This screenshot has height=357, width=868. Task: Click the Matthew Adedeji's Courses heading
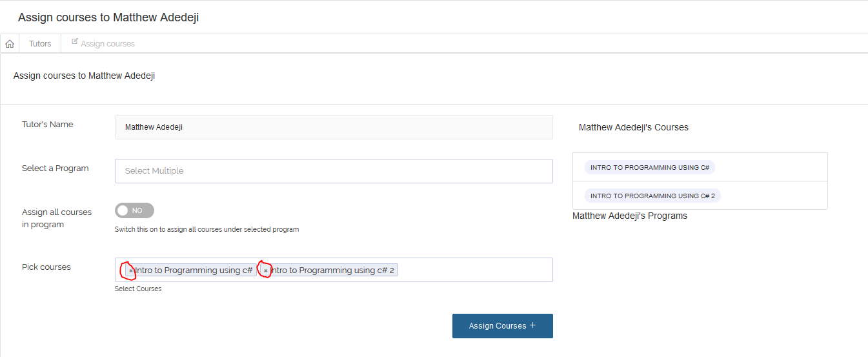tap(634, 127)
